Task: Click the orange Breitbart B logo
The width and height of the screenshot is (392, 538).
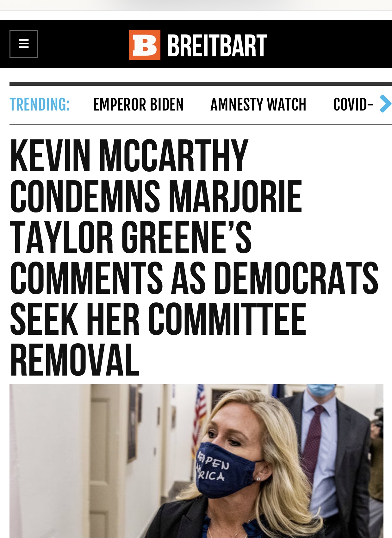Action: 145,45
